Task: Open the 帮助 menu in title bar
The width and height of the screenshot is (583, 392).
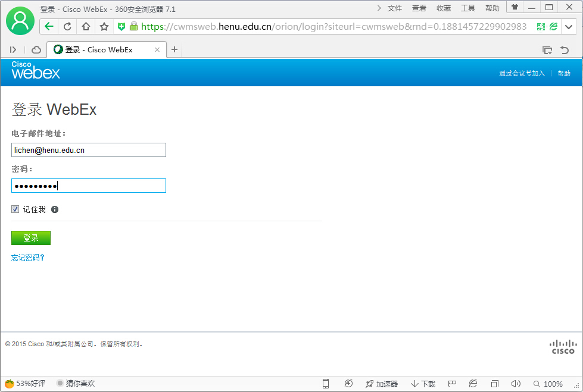Action: point(492,8)
